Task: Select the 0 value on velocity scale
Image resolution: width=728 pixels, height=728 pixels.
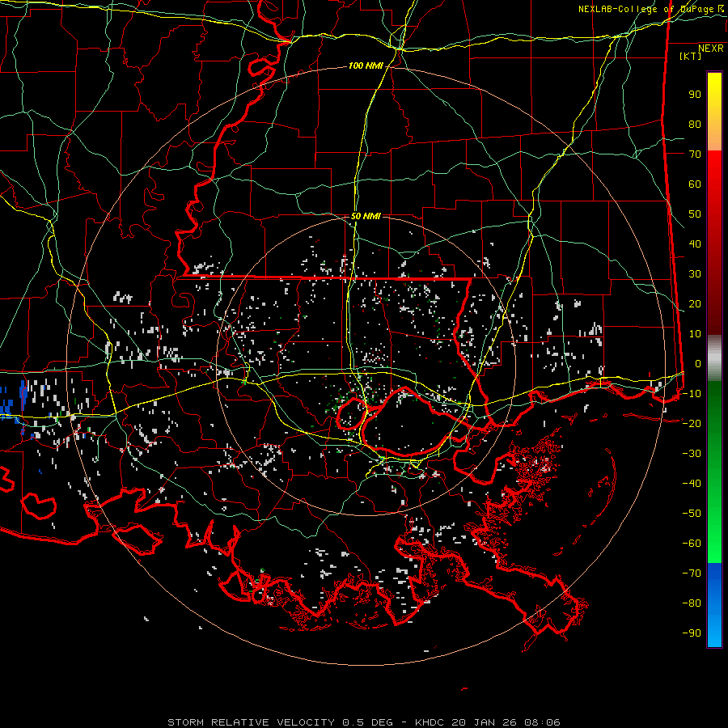Action: [x=698, y=364]
